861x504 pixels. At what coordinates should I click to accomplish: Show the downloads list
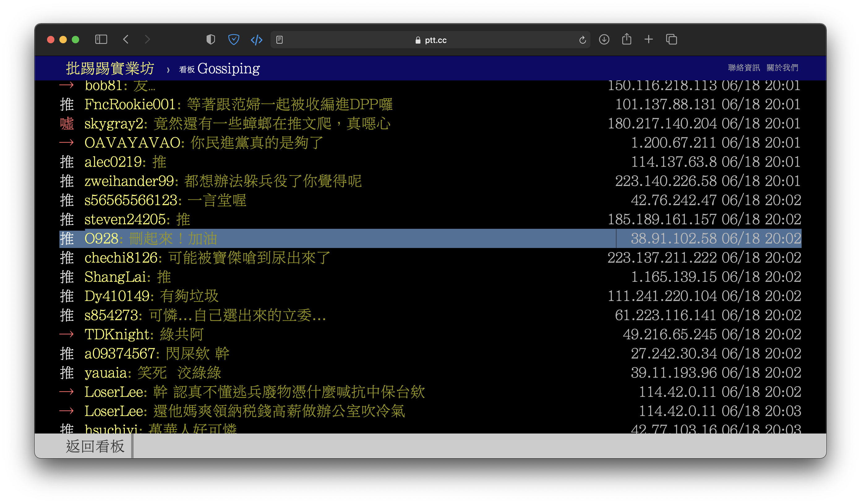click(x=604, y=40)
